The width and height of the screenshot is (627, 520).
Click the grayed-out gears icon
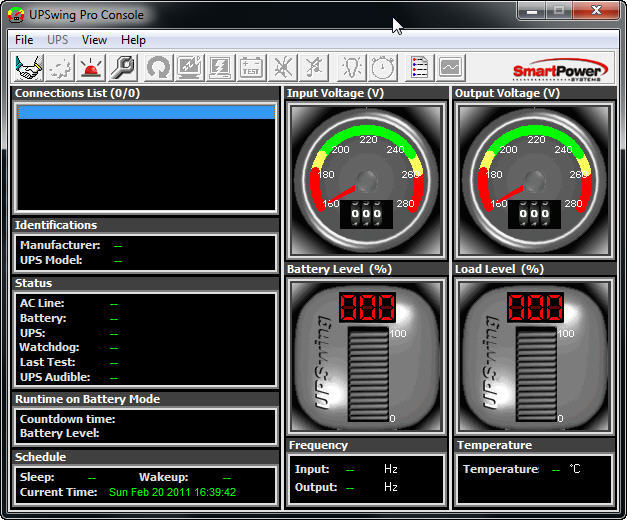pyautogui.click(x=60, y=68)
